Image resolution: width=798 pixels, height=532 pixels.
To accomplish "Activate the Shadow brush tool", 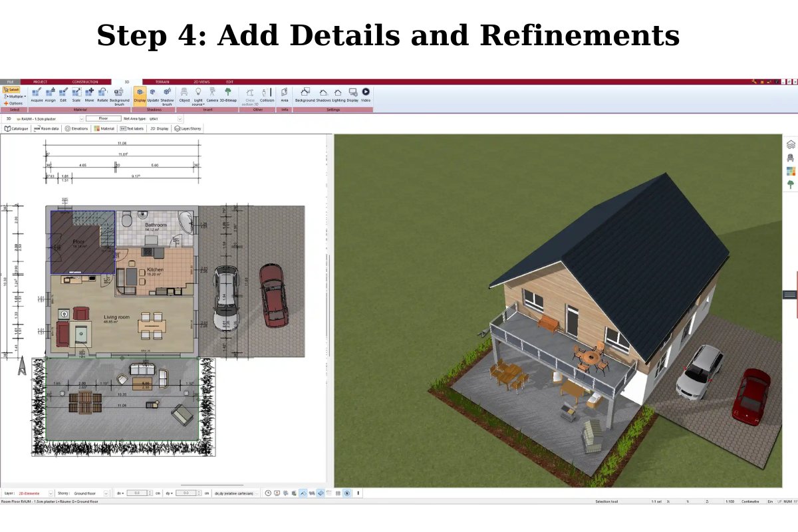I will [166, 96].
